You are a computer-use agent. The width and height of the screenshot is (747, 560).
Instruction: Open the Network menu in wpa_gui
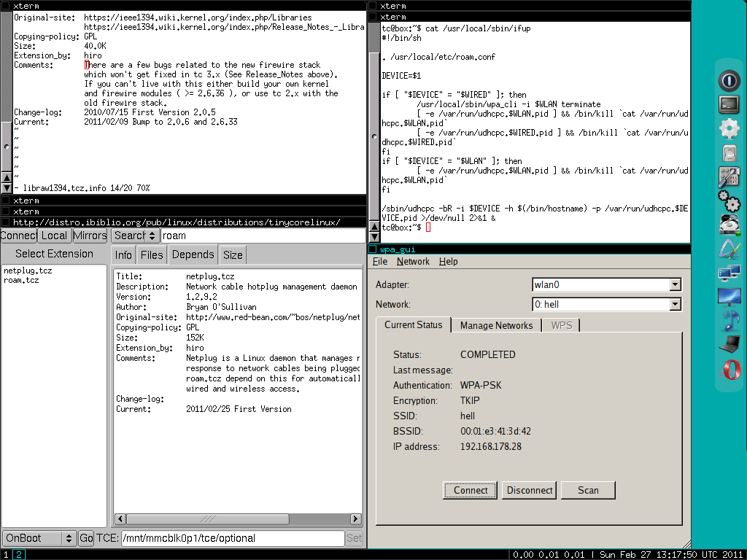click(413, 261)
